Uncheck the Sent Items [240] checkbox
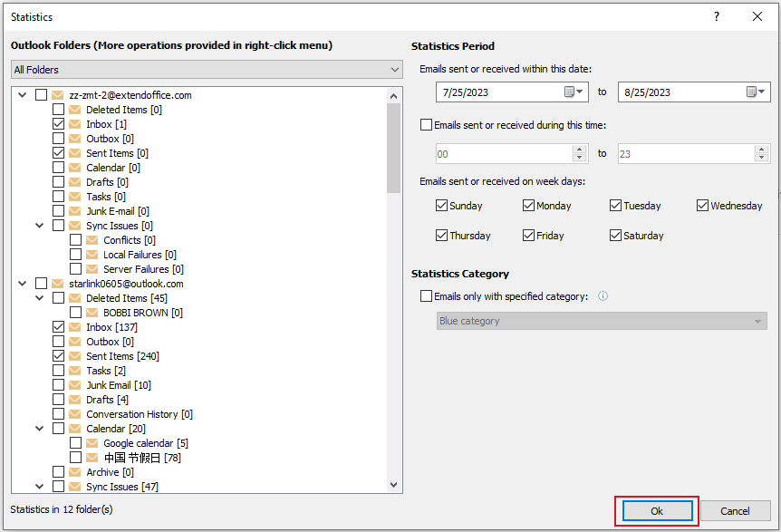 58,356
